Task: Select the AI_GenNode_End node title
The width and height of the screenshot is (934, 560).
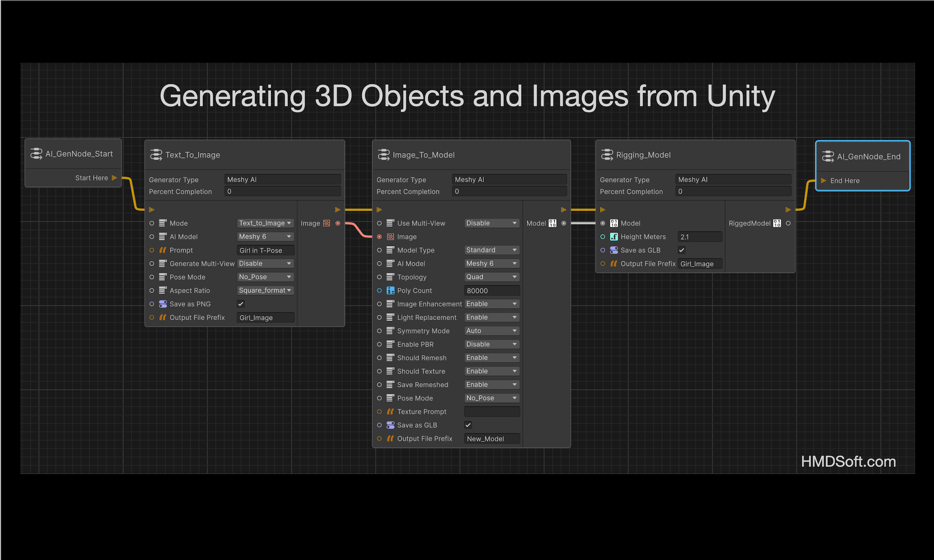Action: coord(869,157)
